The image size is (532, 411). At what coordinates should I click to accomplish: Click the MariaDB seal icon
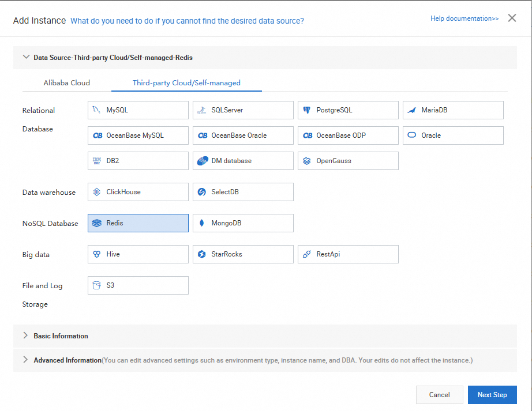coord(412,110)
